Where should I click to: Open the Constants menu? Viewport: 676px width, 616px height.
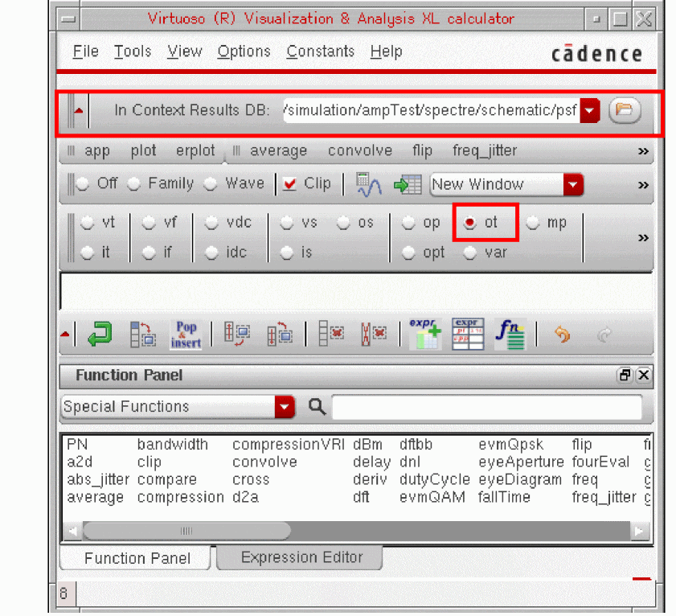click(x=320, y=51)
